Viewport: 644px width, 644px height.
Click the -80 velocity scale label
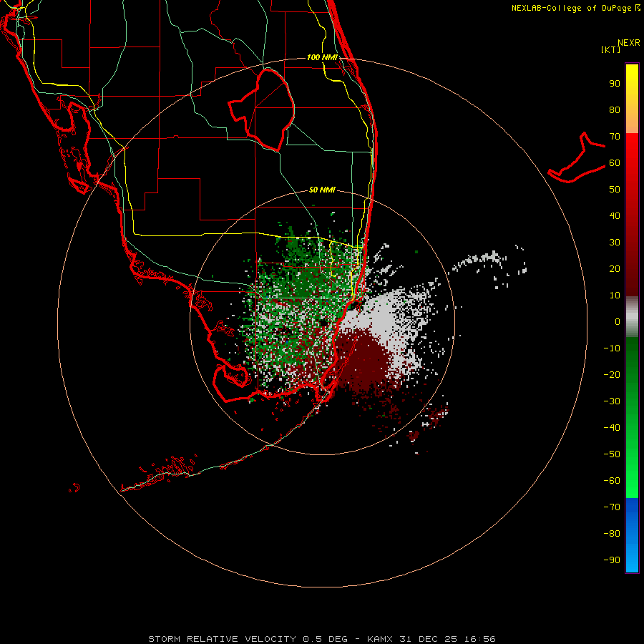point(612,534)
